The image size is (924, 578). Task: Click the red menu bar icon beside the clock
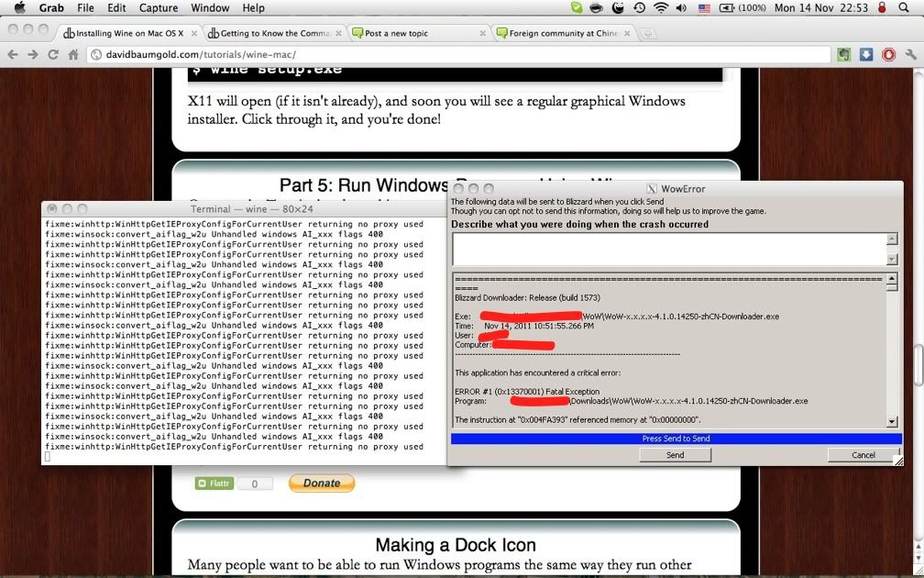(x=882, y=7)
